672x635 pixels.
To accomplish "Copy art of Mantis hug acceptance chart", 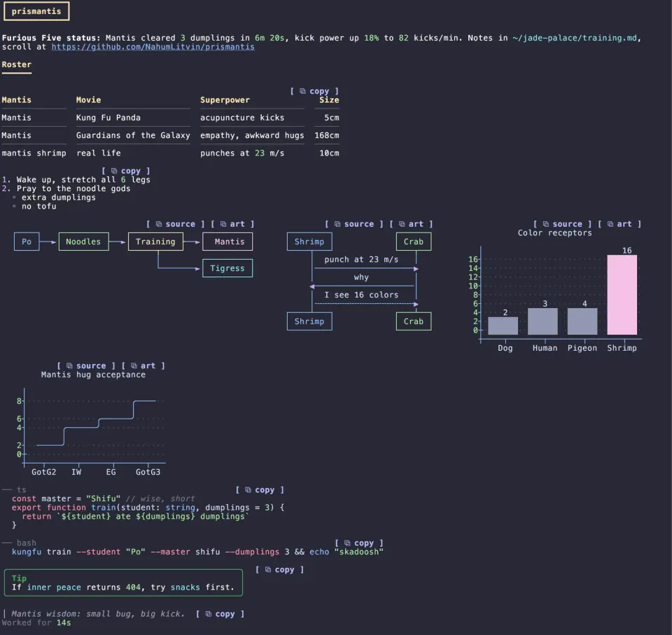I will click(x=143, y=365).
